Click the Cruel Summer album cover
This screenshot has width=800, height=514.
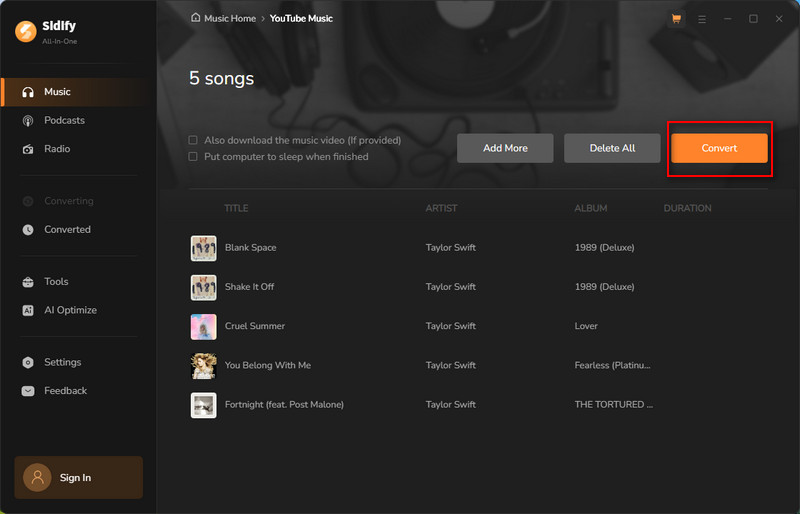click(x=204, y=327)
